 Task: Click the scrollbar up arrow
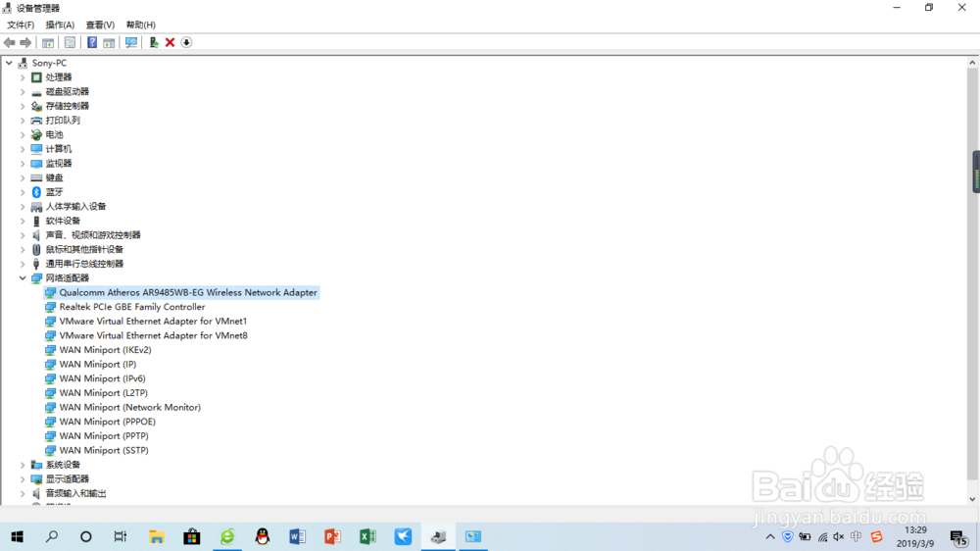click(972, 63)
